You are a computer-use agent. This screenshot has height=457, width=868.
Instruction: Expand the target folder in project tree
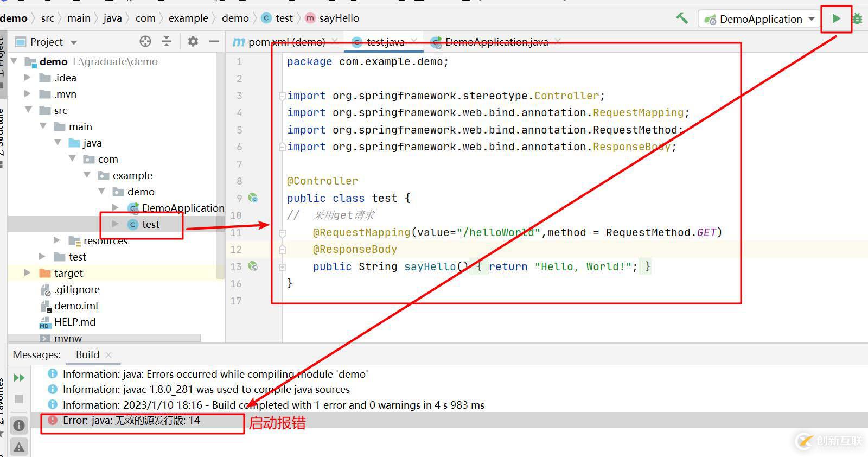click(28, 273)
